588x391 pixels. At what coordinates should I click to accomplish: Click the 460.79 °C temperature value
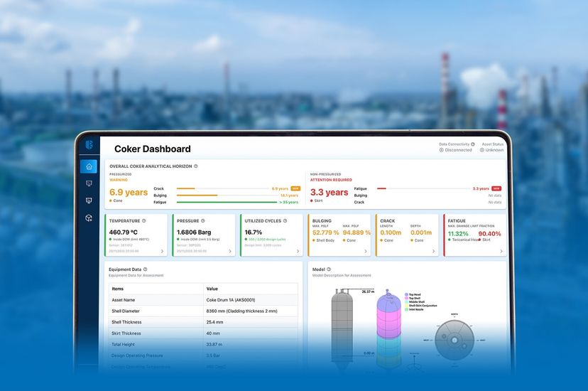[x=124, y=232]
